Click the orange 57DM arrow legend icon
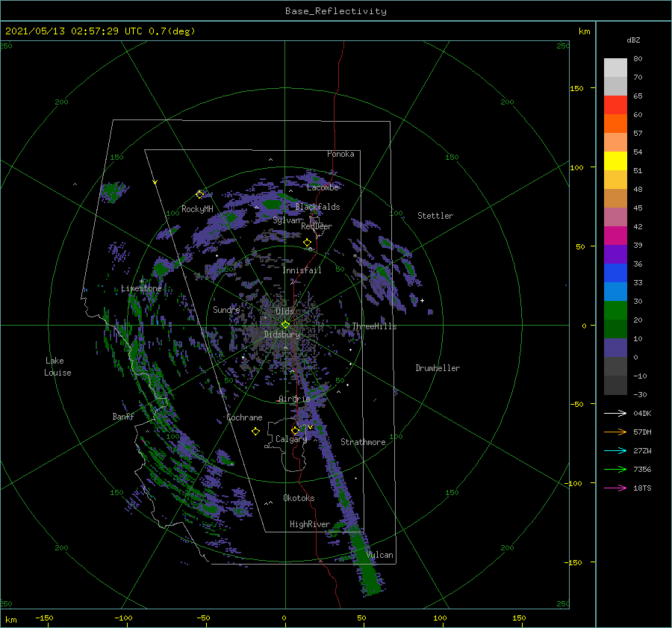 pyautogui.click(x=615, y=432)
